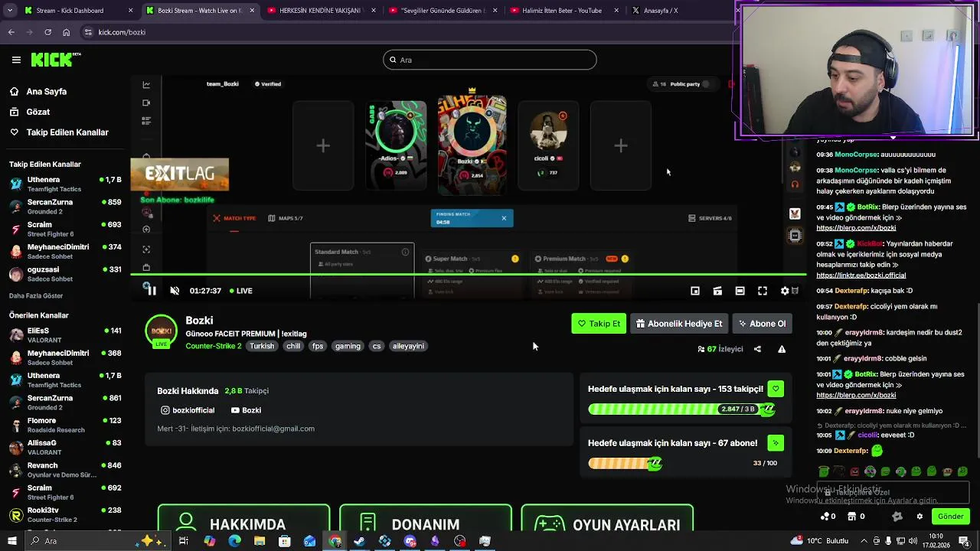Open AllissaG recommended channel
Viewport: 980px width, 551px height.
65,447
